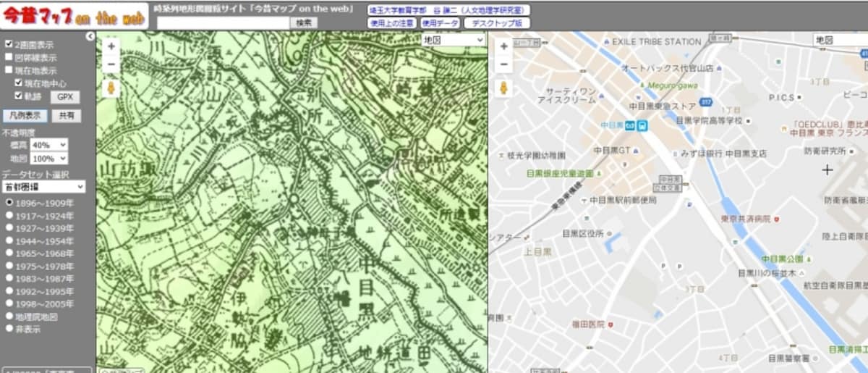
Task: Zoom out on the Google map pane
Action: coord(503,64)
